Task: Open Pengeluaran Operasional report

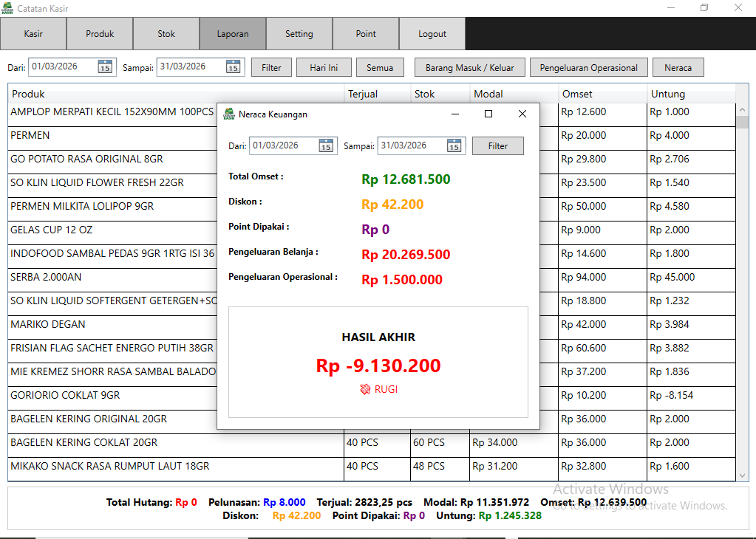Action: (x=588, y=68)
